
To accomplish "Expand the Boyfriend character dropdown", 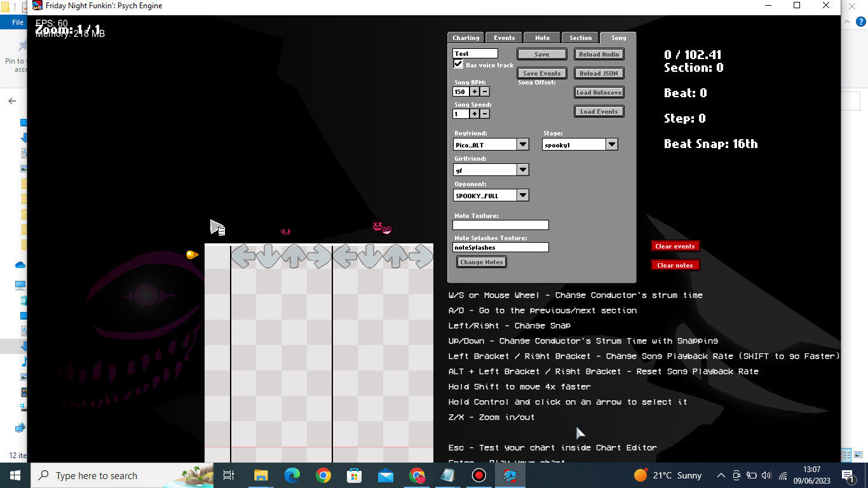I will (522, 144).
